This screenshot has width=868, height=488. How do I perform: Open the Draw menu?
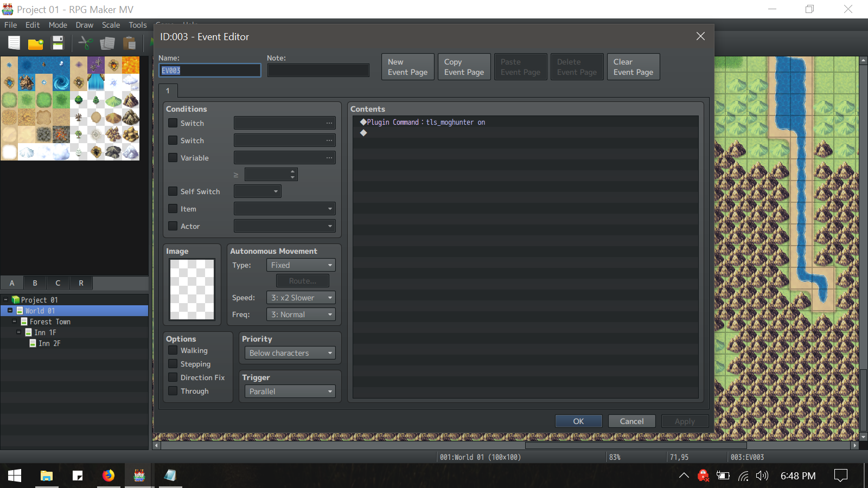coord(85,25)
